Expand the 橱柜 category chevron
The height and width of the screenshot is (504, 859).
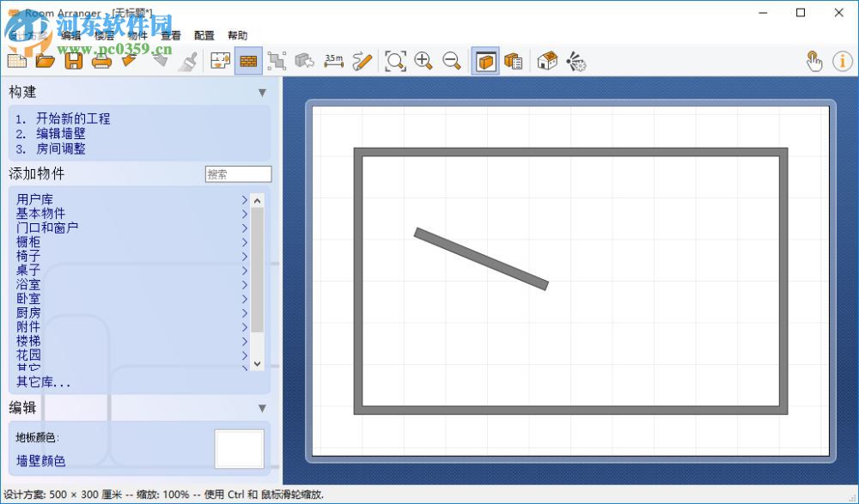pos(244,242)
